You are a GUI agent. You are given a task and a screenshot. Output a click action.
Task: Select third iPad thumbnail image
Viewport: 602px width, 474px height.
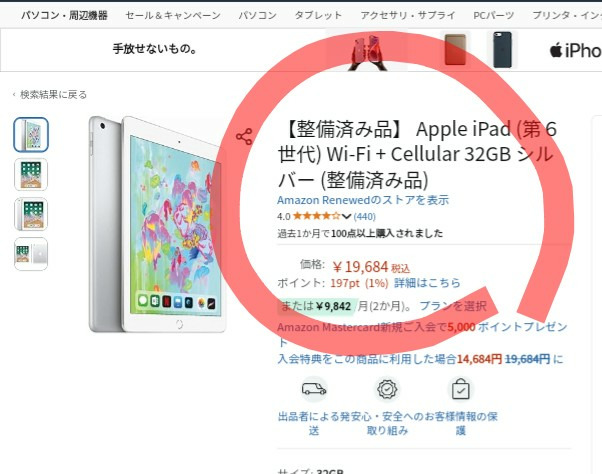tap(31, 214)
